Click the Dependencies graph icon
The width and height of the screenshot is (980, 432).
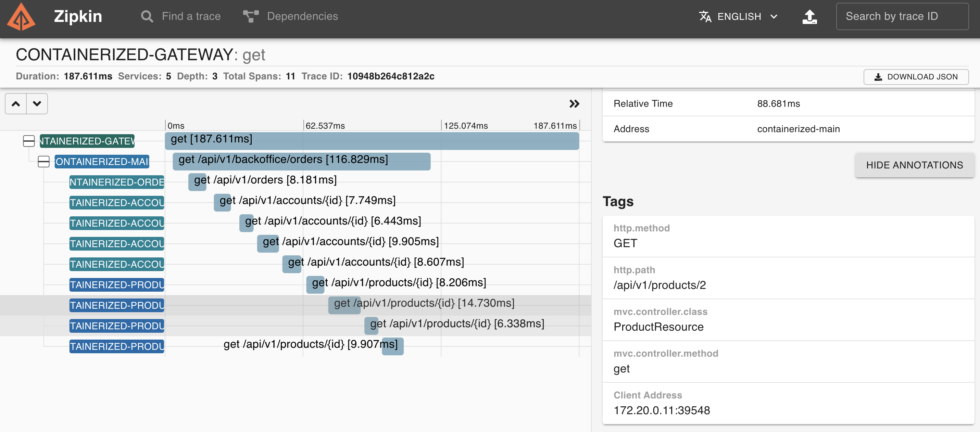pyautogui.click(x=251, y=16)
